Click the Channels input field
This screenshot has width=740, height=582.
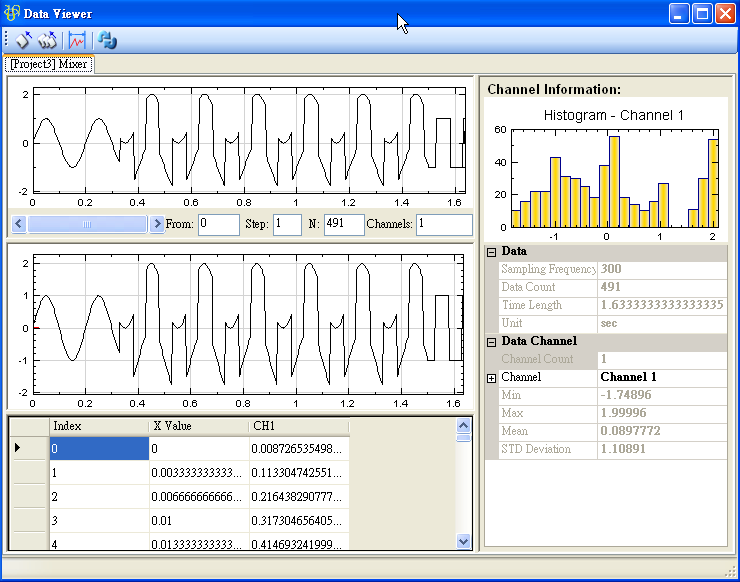(444, 225)
